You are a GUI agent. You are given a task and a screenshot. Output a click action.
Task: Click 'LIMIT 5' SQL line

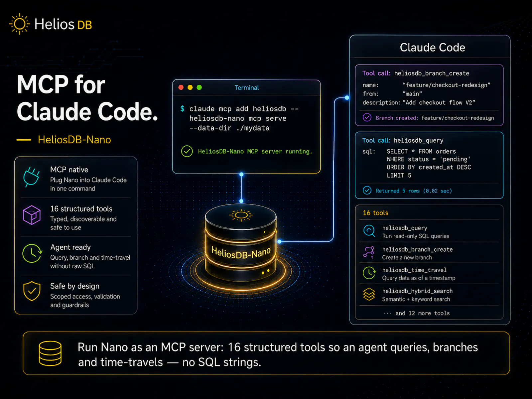pos(399,175)
